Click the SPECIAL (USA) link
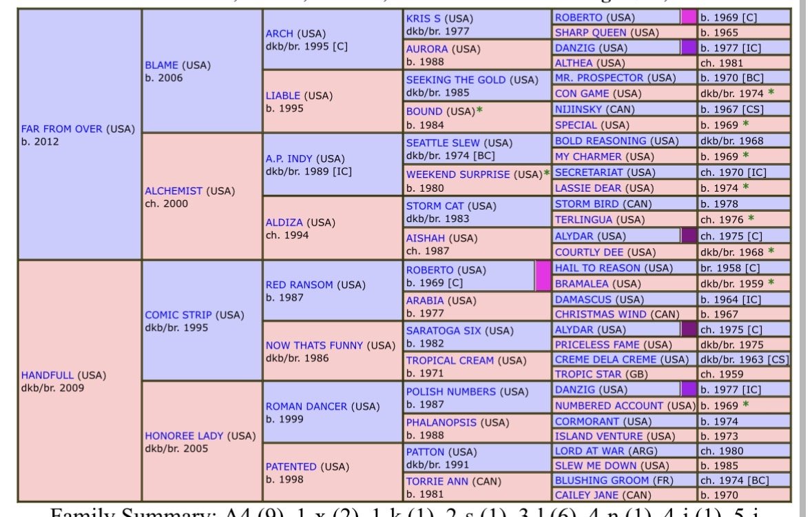 pos(576,125)
